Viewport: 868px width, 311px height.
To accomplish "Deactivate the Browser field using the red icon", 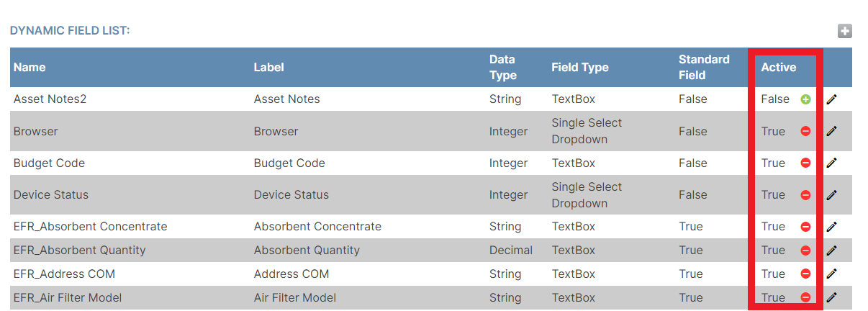I will coord(805,131).
